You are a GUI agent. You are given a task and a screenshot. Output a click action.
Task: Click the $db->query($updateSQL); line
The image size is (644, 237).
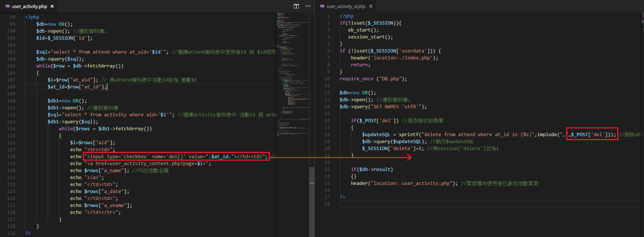394,142
